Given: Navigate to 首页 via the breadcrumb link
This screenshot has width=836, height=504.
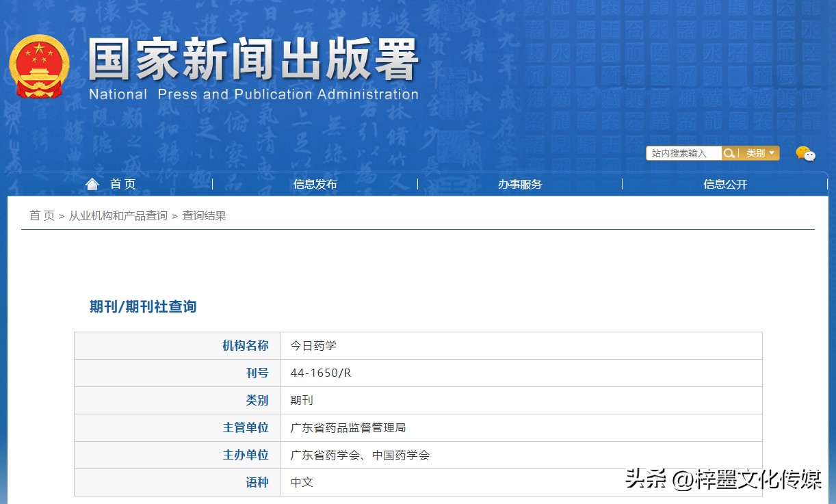Looking at the screenshot, I should click(40, 215).
